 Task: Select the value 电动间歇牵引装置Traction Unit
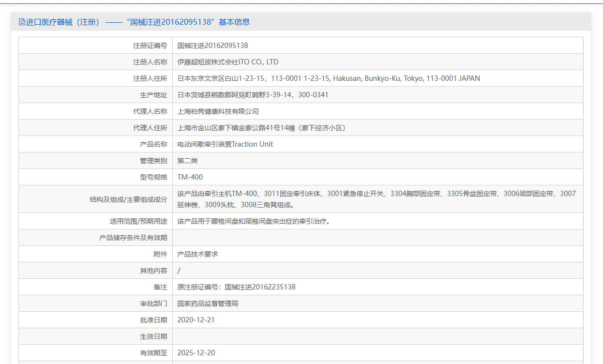(225, 144)
